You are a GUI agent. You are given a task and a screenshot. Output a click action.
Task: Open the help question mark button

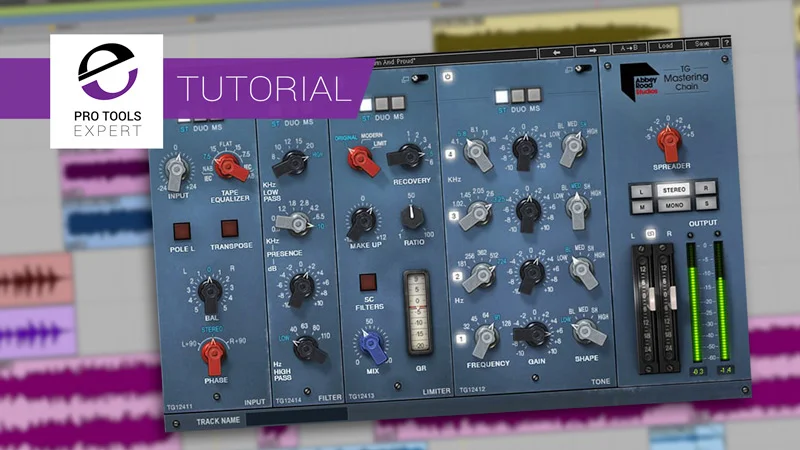click(727, 43)
